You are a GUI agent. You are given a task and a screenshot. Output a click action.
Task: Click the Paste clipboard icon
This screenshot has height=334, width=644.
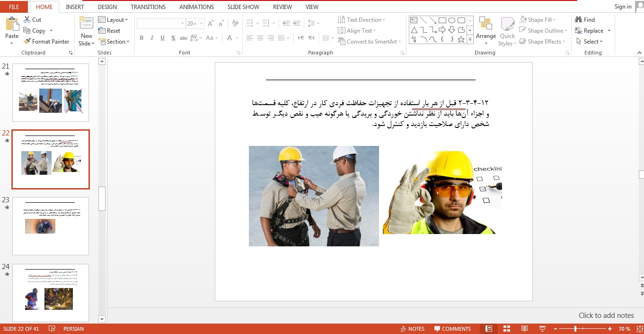click(12, 24)
